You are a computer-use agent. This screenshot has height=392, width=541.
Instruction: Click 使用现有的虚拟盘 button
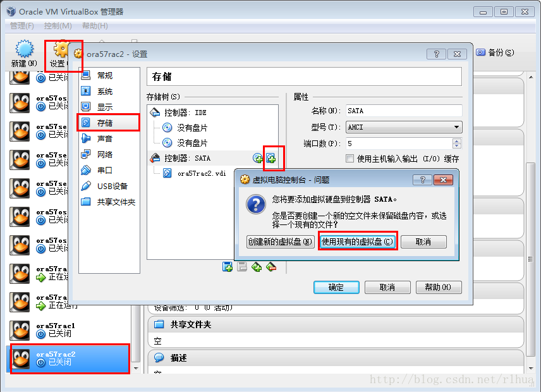point(358,242)
